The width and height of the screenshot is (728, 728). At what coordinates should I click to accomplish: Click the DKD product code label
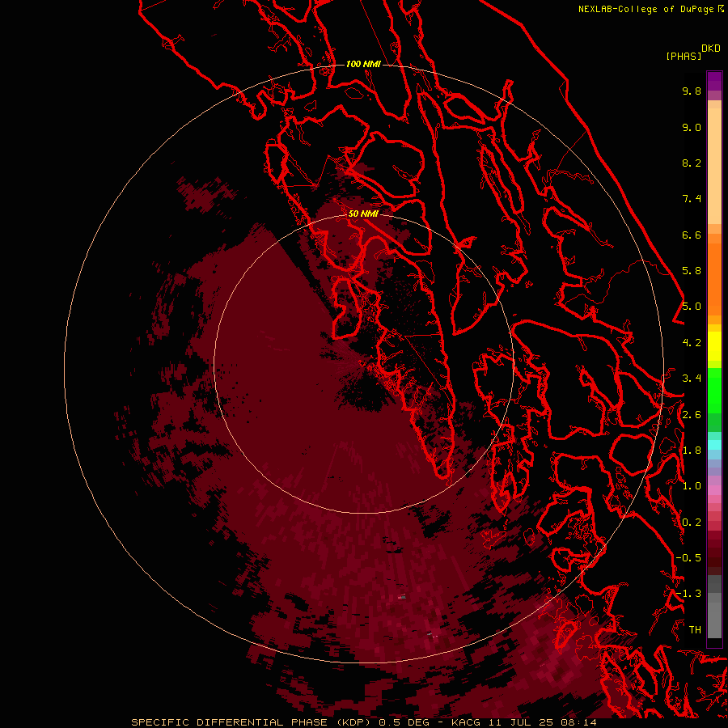click(x=711, y=49)
